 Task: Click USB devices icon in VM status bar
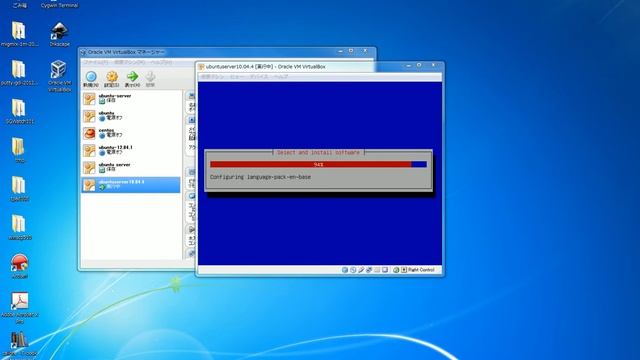[361, 270]
